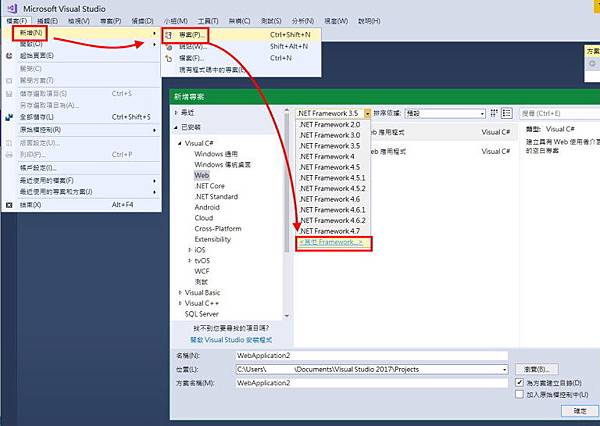This screenshot has height=426, width=600.
Task: Click the exit icon beside the Alt+F4 entry
Action: coord(9,205)
